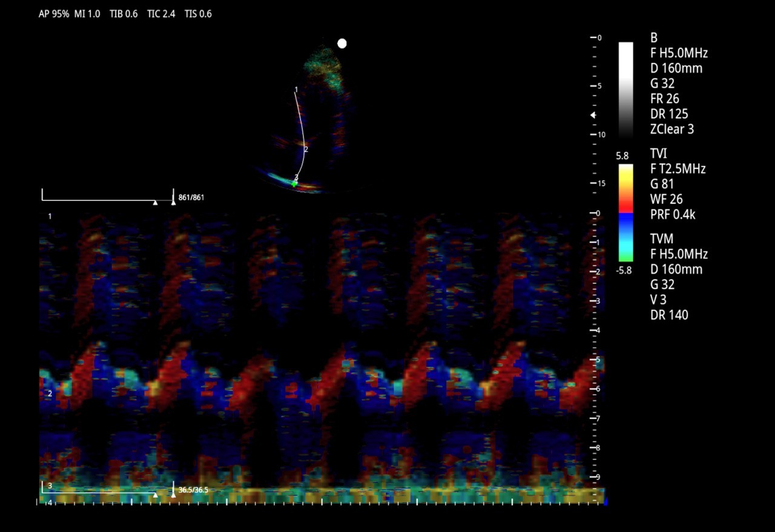Select point 2 on the curved M-mode line
775x532 pixels.
pyautogui.click(x=306, y=149)
